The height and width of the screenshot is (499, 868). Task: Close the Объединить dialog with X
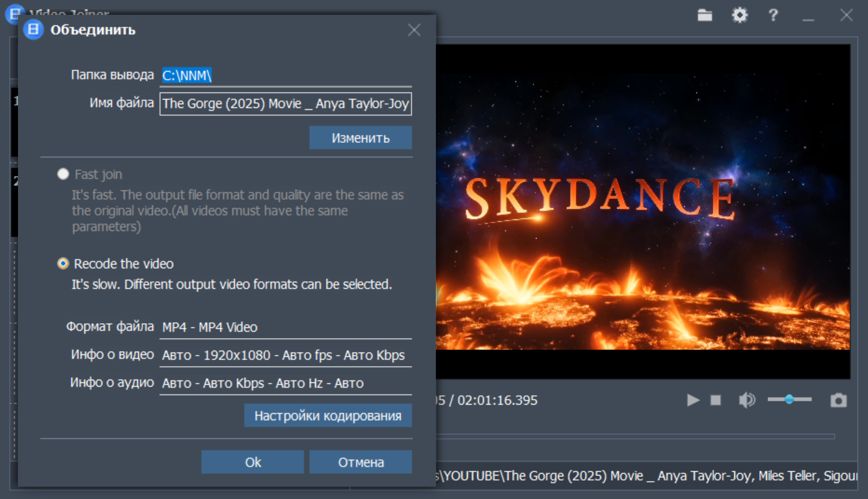click(414, 30)
